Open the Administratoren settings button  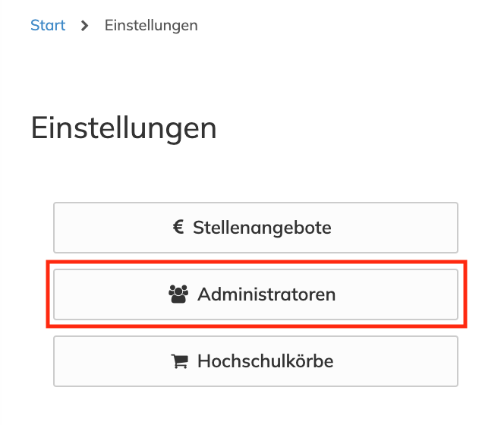tap(256, 294)
